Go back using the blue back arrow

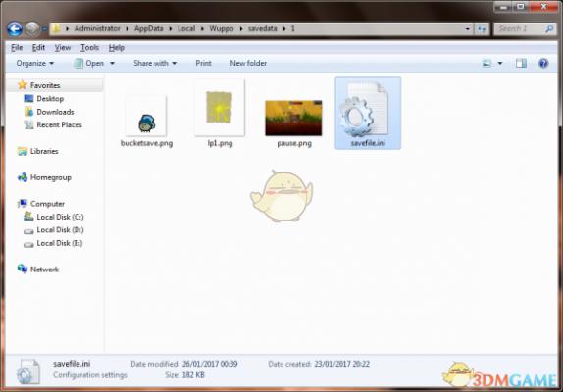click(15, 29)
